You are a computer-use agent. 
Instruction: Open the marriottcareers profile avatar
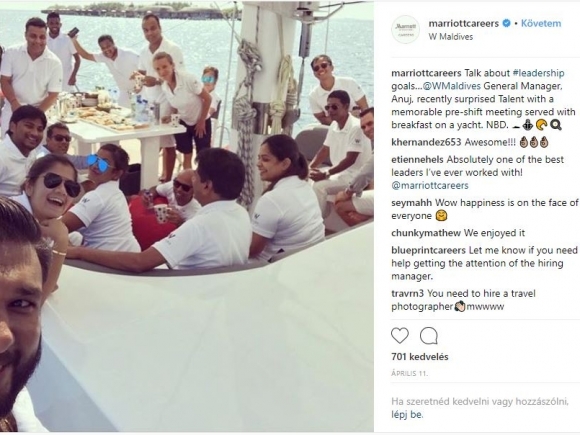(406, 30)
